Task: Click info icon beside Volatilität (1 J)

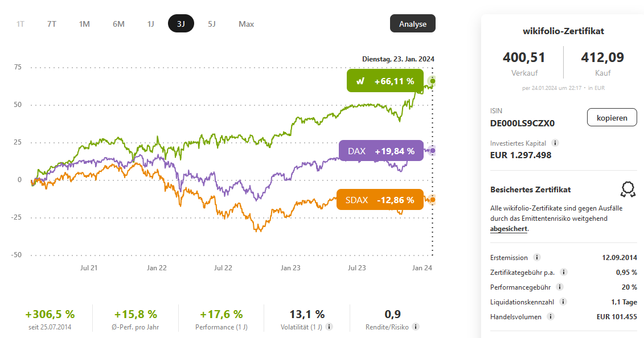Action: 329,327
